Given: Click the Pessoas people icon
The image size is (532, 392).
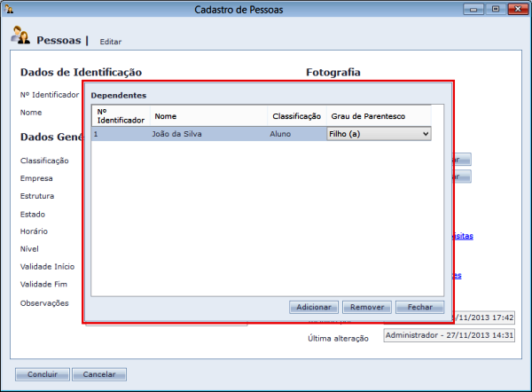Looking at the screenshot, I should (21, 36).
